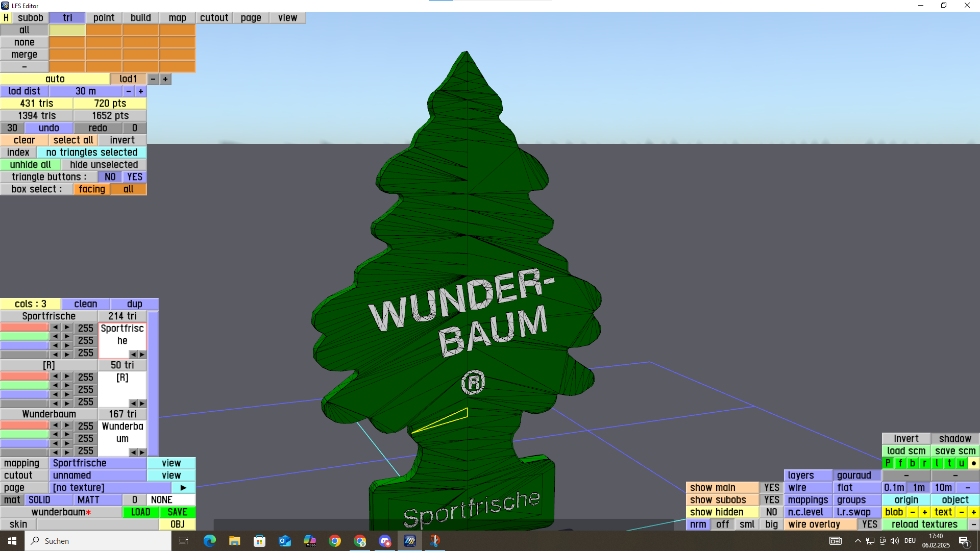Click the red slider of Sportfrische colour

coord(24,327)
